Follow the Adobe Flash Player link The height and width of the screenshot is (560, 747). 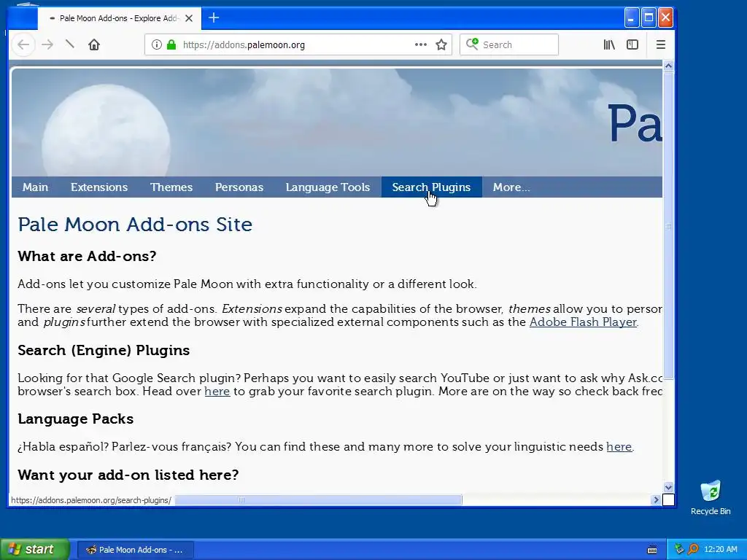[x=583, y=322]
